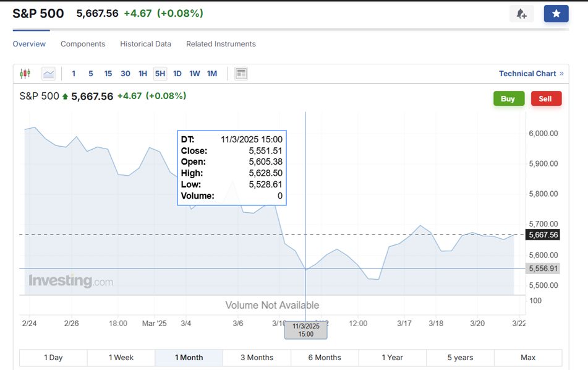Click the Low value 5,528.61 in tooltip
The height and width of the screenshot is (370, 588).
click(265, 184)
